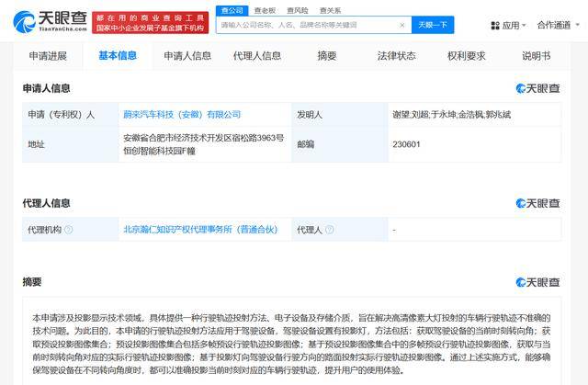Switch to the 代理人信息 tab
Image resolution: width=588 pixels, height=385 pixels.
pos(257,56)
